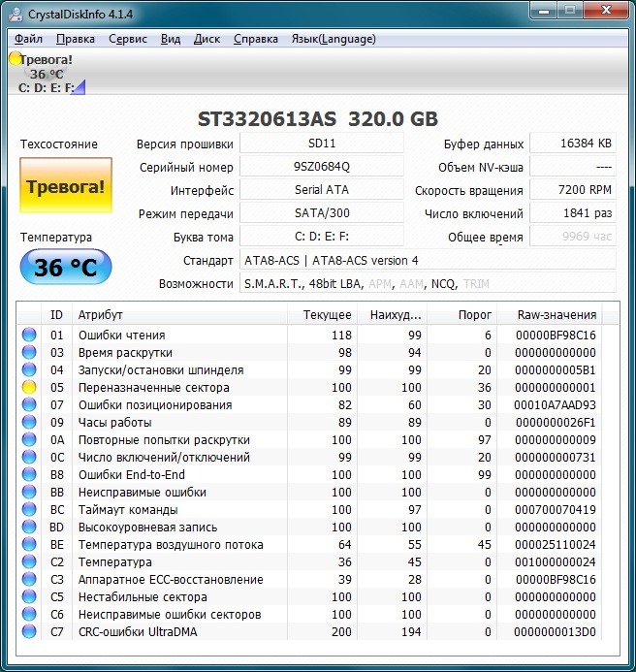This screenshot has height=672, width=636.
Task: Minimize the CrystalDiskInfo window
Action: (x=544, y=11)
